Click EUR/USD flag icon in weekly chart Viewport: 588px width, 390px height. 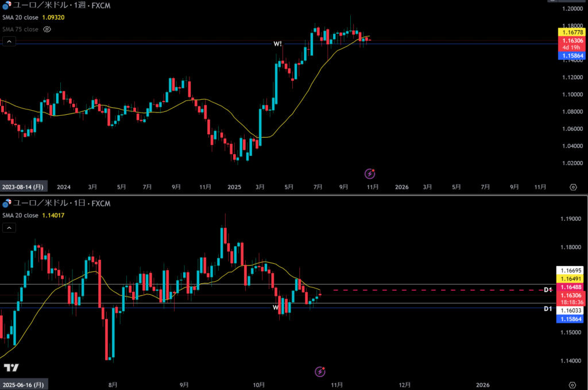tap(6, 6)
